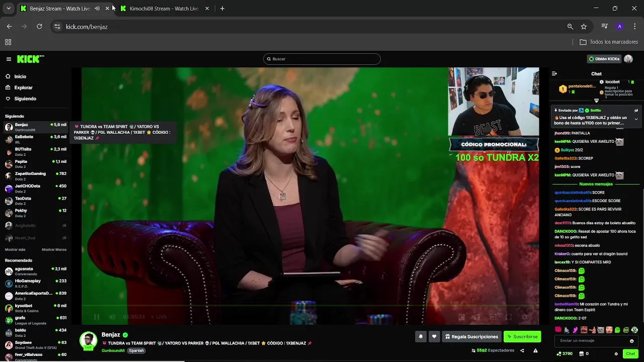Viewport: 644px width, 362px height.
Task: Click the Obtén KICKs button
Action: click(604, 59)
